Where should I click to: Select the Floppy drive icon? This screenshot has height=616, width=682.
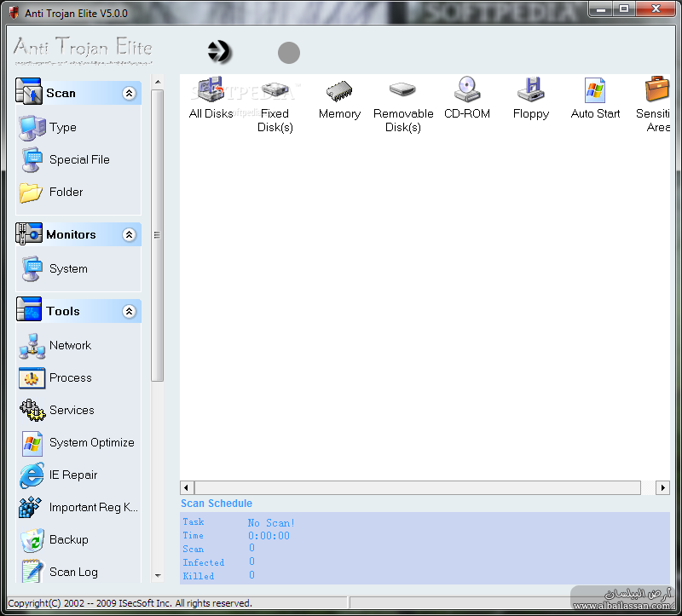(531, 89)
